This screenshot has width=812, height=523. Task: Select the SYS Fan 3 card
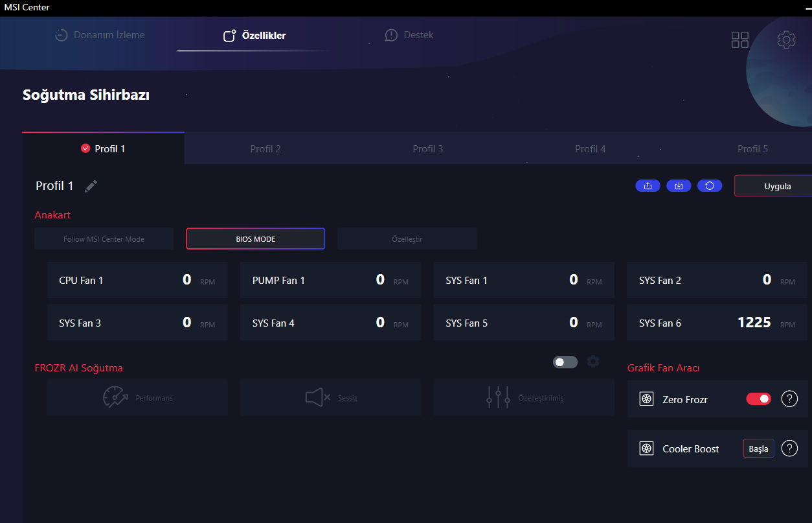pyautogui.click(x=137, y=323)
